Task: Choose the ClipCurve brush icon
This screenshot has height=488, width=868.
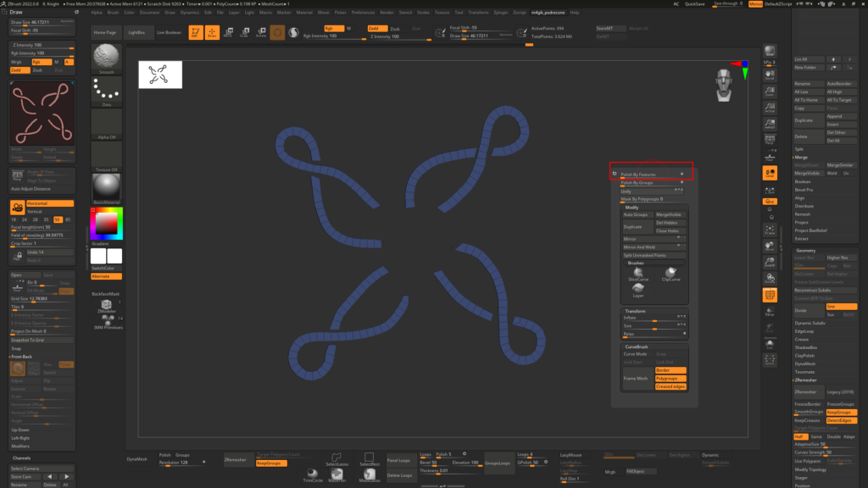Action: [670, 272]
